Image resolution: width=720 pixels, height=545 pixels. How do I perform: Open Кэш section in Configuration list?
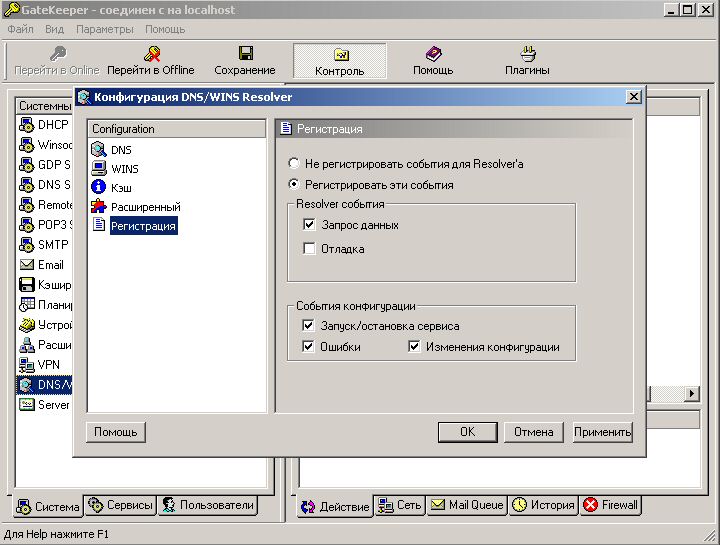(99, 187)
